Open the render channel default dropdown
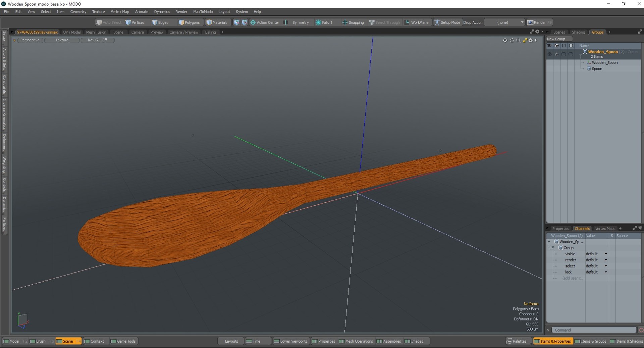Viewport: 644px width, 348px height. click(x=597, y=260)
